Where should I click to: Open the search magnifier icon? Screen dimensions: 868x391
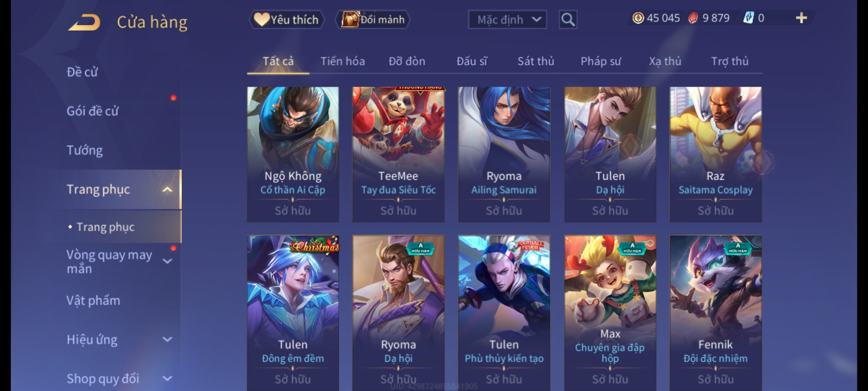point(568,20)
